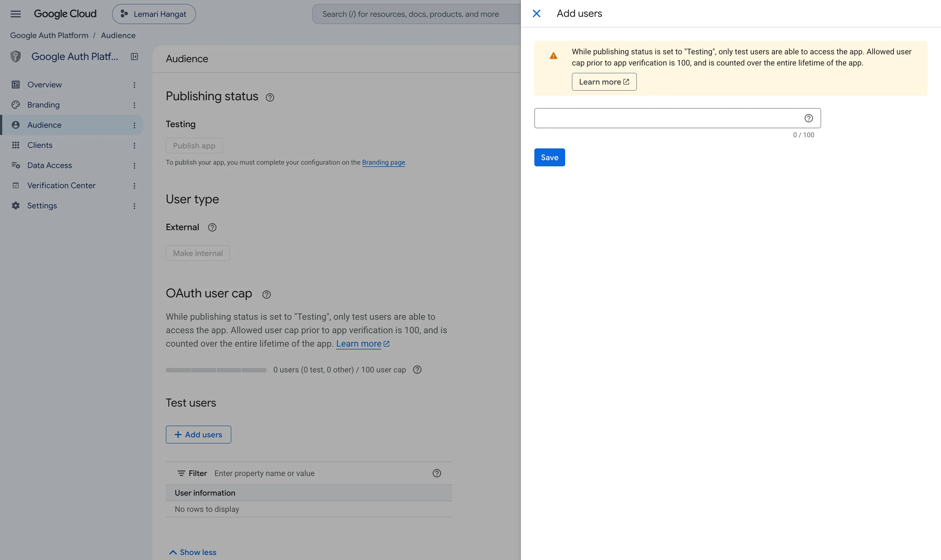
Task: Click the Overview dashboard icon
Action: click(x=15, y=85)
